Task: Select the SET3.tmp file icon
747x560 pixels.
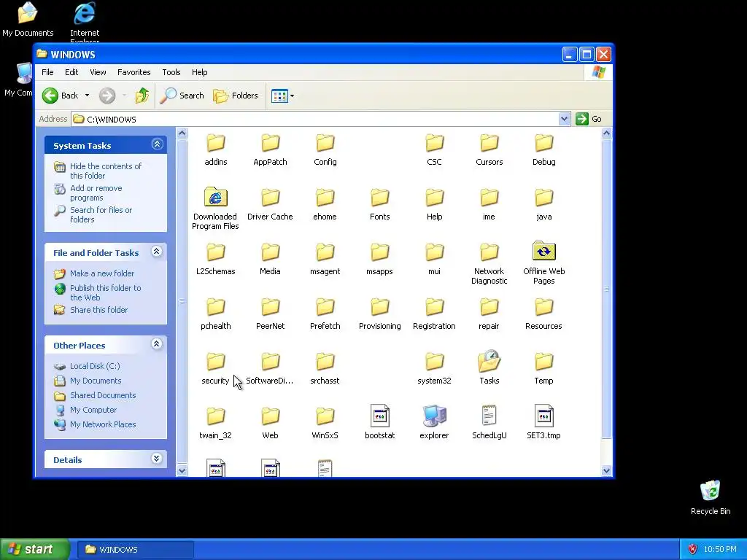Action: pos(543,416)
